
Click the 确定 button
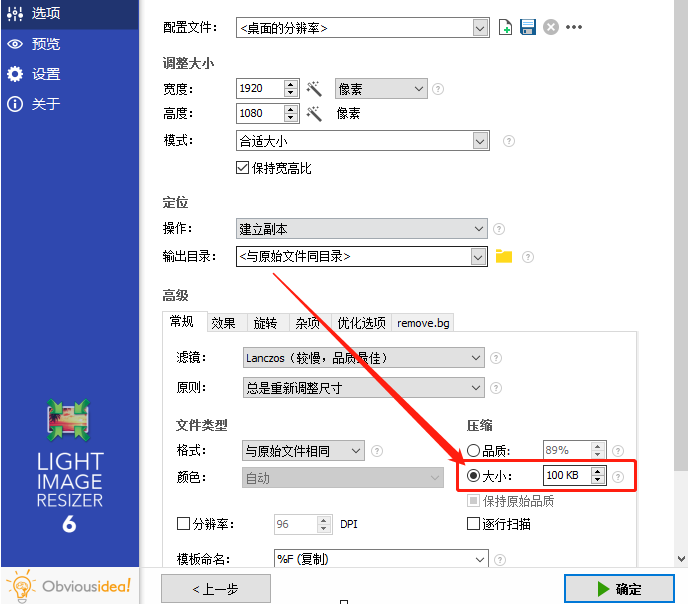[x=619, y=589]
